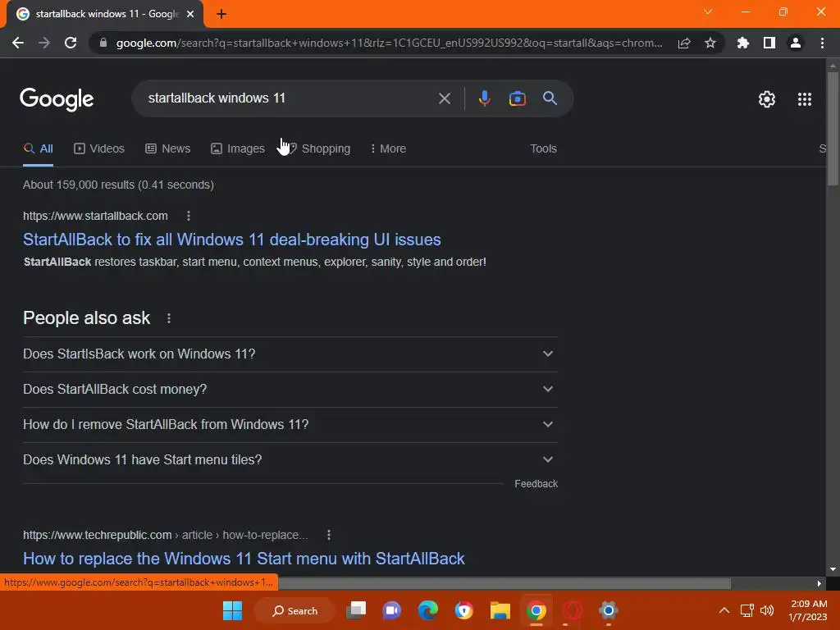The image size is (840, 630).
Task: Open Chrome extensions puzzle icon
Action: coord(743,43)
